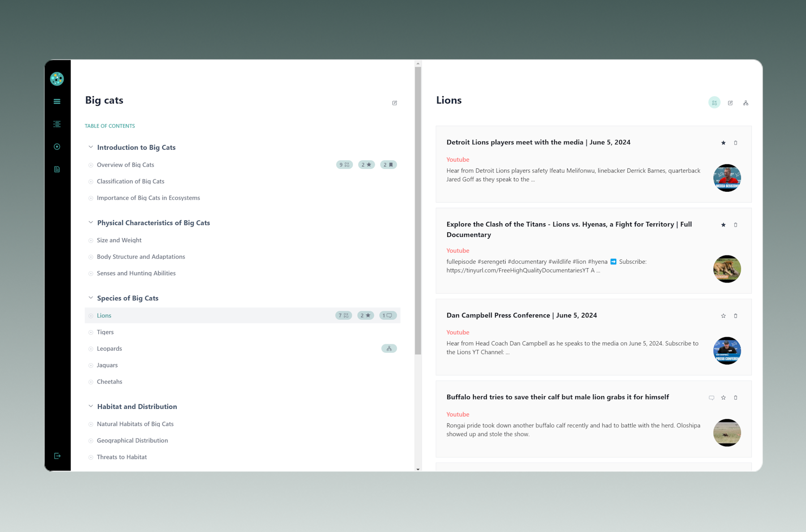Collapse Habitat and Distribution section
The width and height of the screenshot is (806, 532).
coord(90,406)
